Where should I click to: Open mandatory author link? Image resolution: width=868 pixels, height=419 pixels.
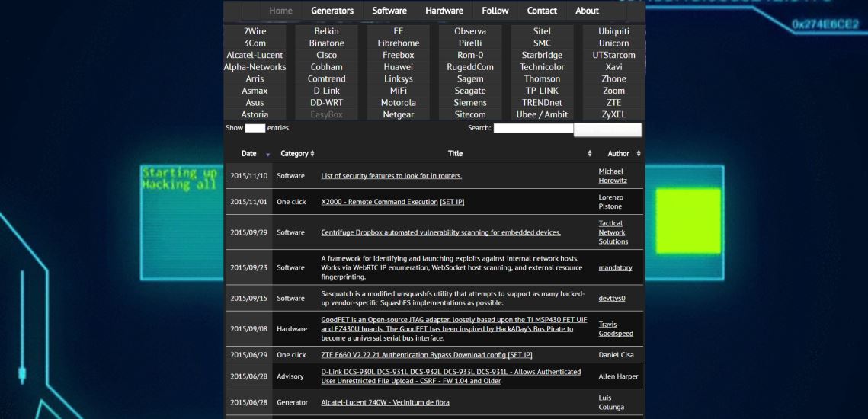[615, 268]
